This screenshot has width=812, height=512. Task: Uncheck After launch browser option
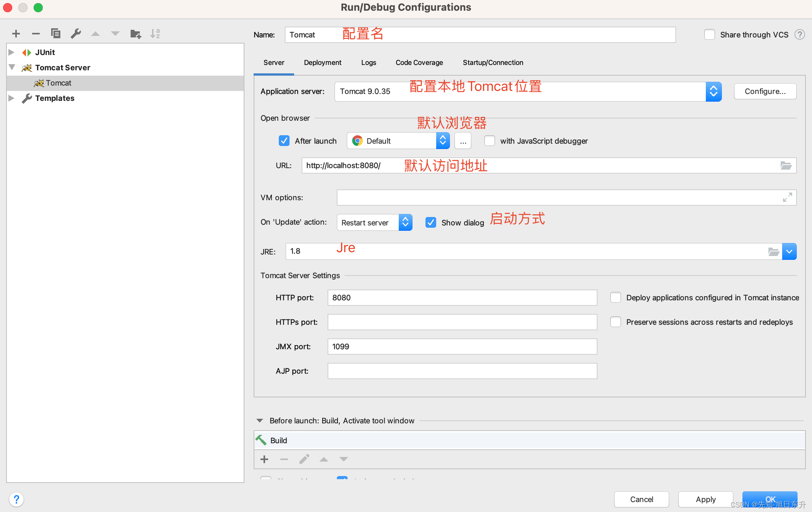(x=284, y=141)
